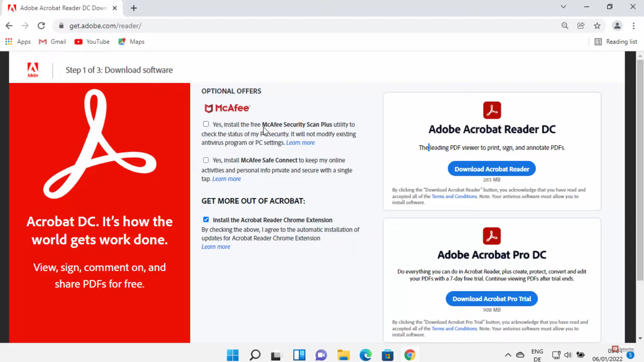Viewport: 644px width, 362px height.
Task: Open the Reading list in bookmarks bar
Action: (616, 42)
